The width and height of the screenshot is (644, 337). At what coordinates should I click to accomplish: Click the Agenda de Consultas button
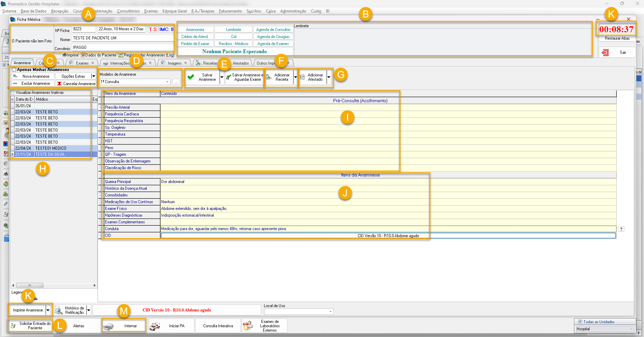[x=273, y=30]
